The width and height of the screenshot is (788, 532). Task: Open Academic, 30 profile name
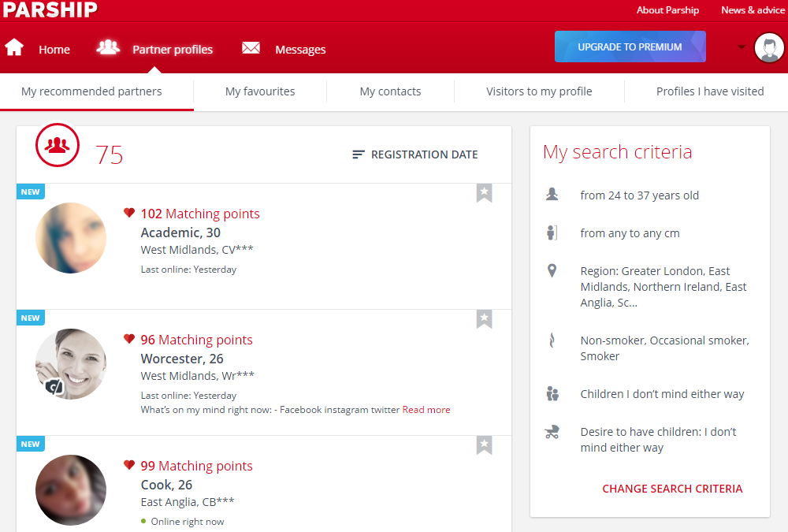pos(180,233)
